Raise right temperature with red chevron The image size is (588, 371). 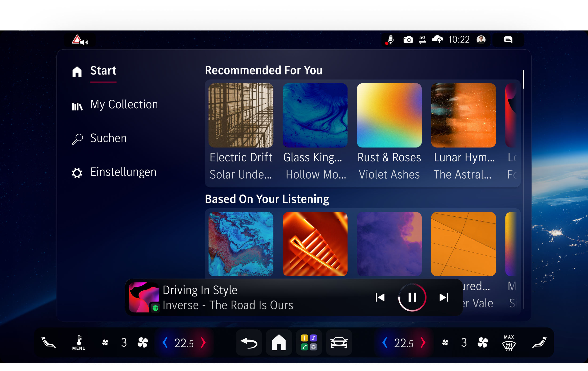(x=423, y=343)
